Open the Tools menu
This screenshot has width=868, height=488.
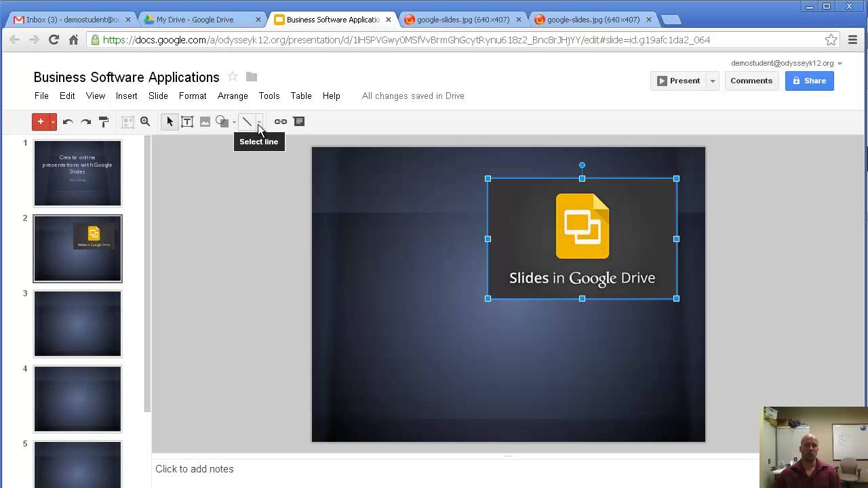coord(269,96)
